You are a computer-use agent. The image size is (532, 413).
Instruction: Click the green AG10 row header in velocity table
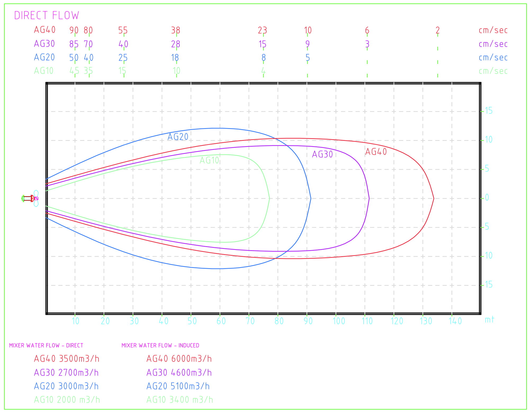44,71
